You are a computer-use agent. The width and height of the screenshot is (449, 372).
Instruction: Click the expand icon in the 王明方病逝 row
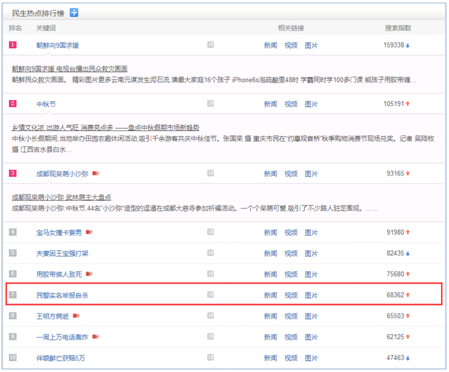point(210,315)
